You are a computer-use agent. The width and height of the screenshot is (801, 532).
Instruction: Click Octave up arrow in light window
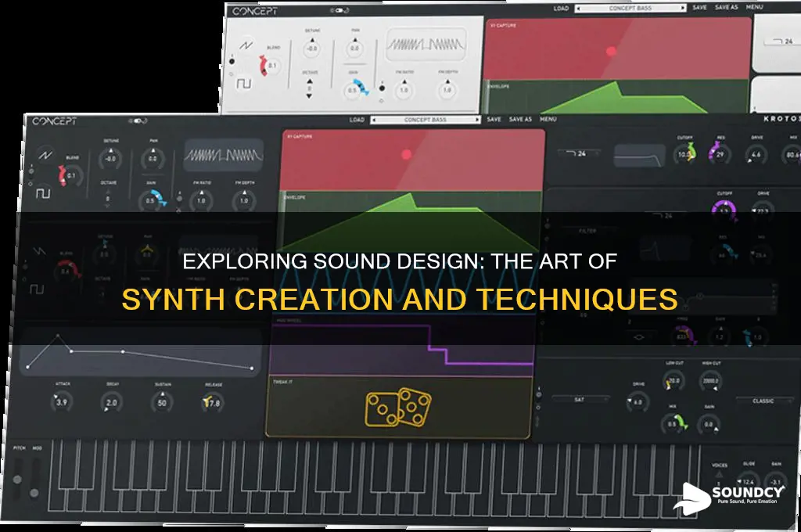pyautogui.click(x=309, y=81)
